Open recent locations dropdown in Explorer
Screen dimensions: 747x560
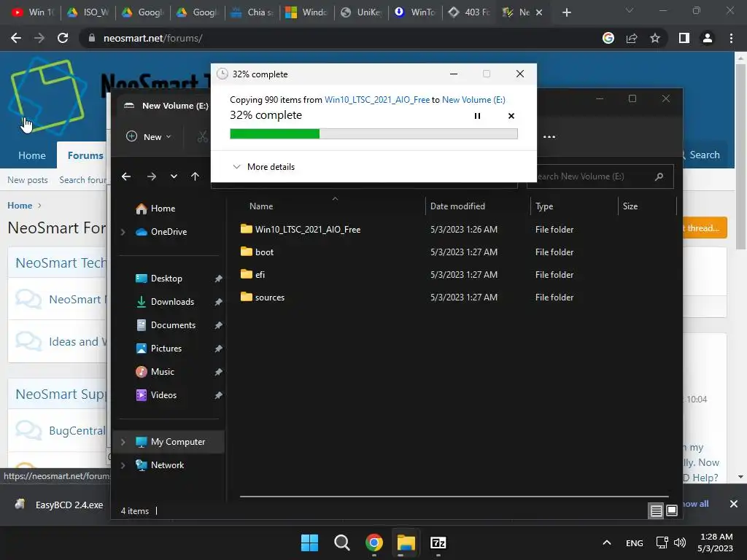[x=174, y=176]
